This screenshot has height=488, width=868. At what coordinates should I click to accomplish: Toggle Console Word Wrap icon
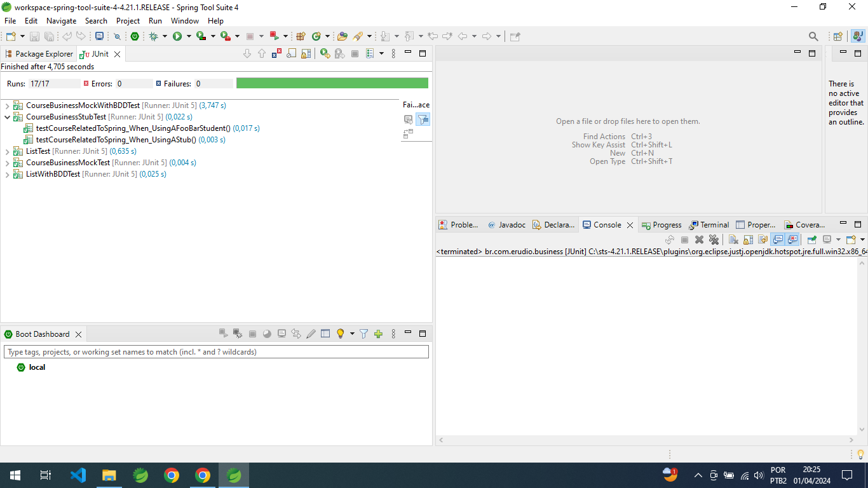click(763, 240)
